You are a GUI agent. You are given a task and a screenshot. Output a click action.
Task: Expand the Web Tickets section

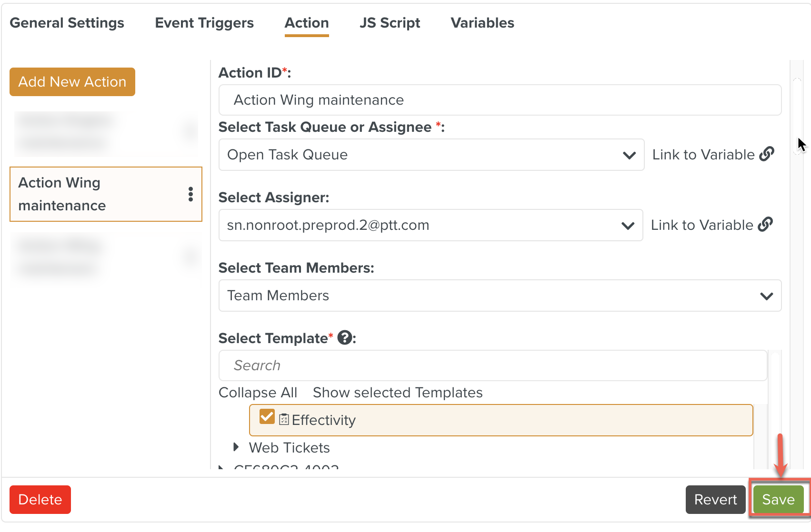pos(236,447)
